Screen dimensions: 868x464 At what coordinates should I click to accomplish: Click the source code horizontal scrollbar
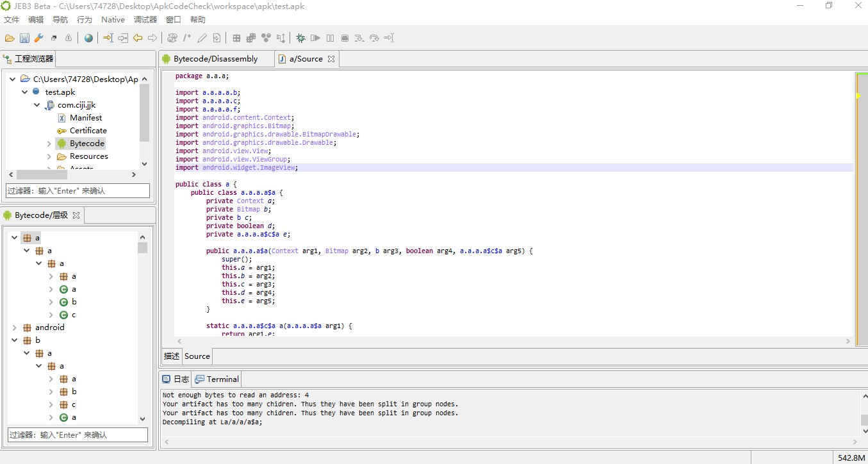point(513,342)
